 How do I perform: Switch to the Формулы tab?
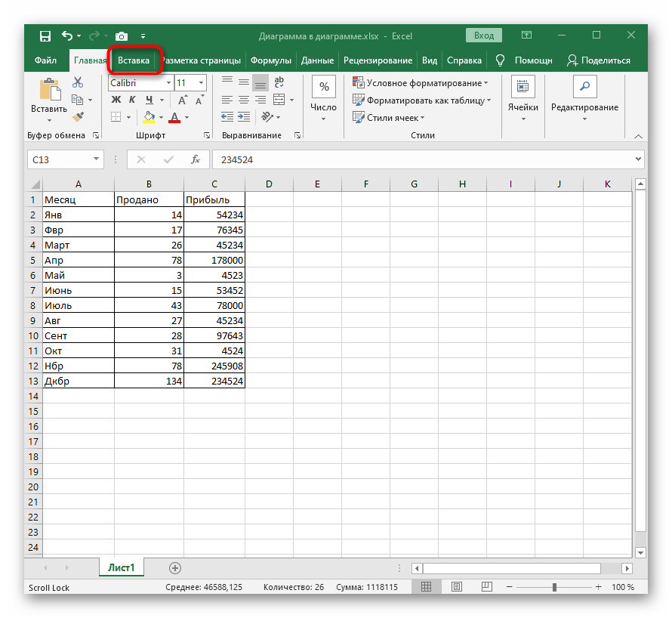click(270, 60)
